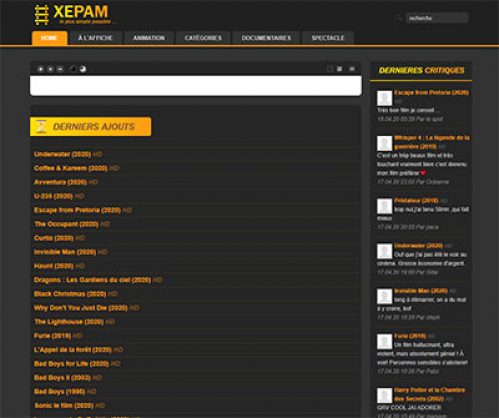Open the SPECTACLE tab
Screen dimensions: 499x418
pos(328,38)
